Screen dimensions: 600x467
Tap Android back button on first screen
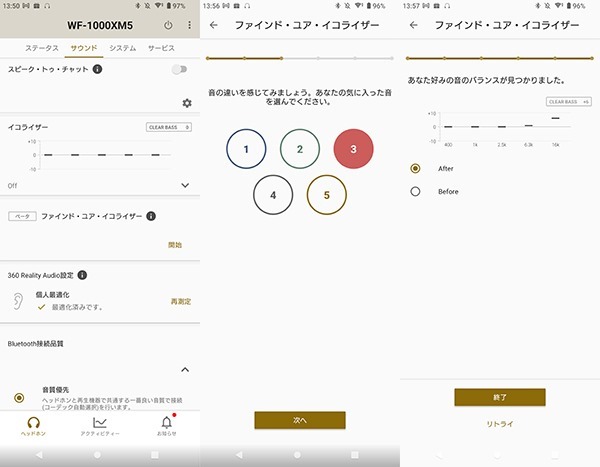point(39,455)
